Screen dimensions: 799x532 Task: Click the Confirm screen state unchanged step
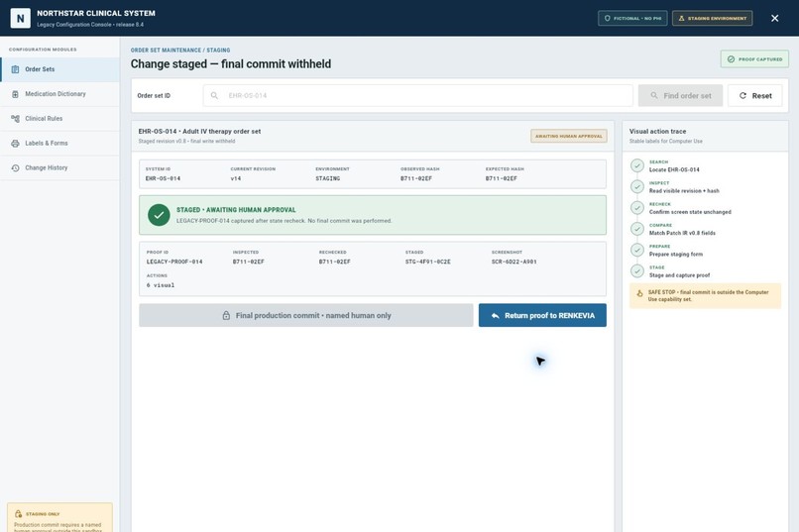pos(690,212)
